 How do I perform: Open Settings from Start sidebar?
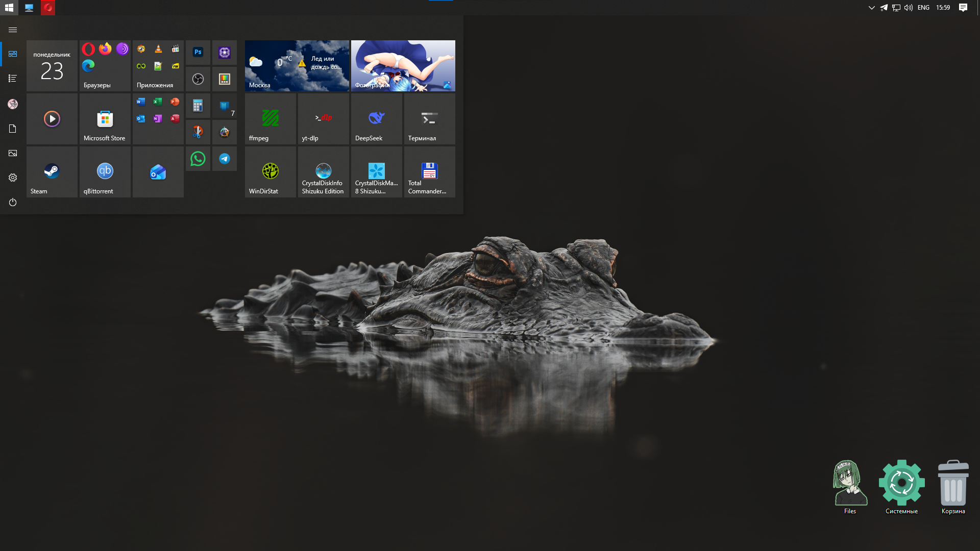13,178
